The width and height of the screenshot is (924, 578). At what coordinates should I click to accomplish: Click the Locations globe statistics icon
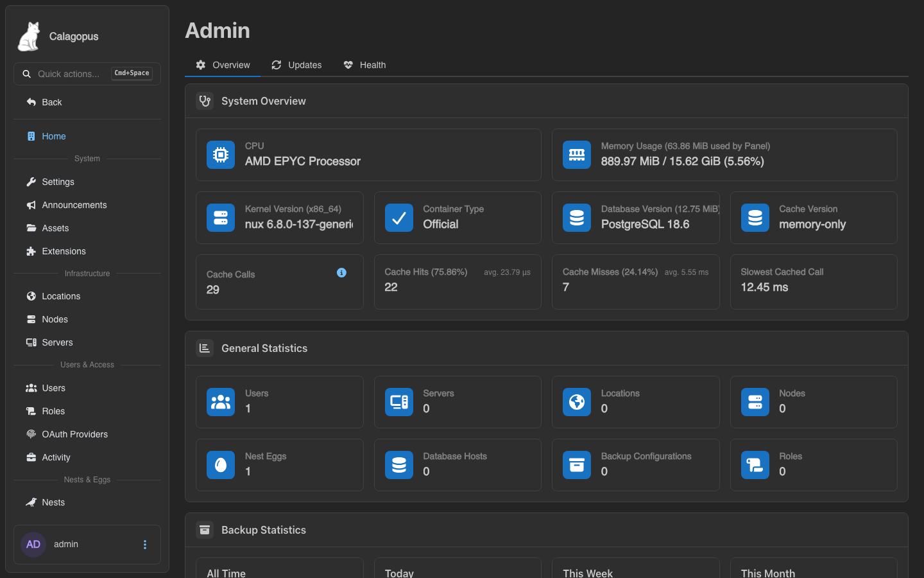pyautogui.click(x=577, y=402)
